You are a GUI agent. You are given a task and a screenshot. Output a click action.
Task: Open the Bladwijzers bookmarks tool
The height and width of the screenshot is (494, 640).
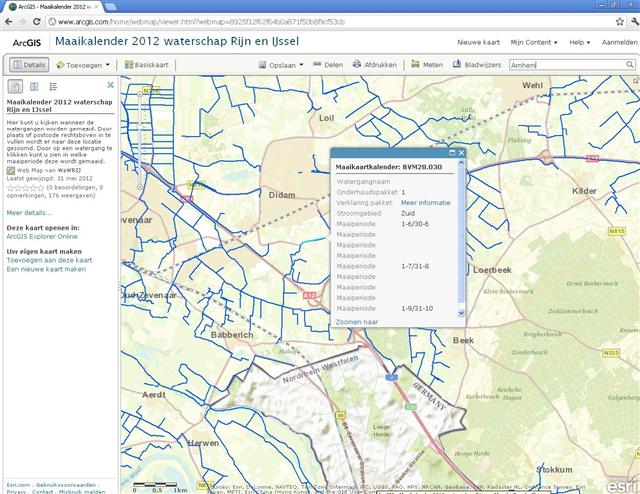point(479,64)
